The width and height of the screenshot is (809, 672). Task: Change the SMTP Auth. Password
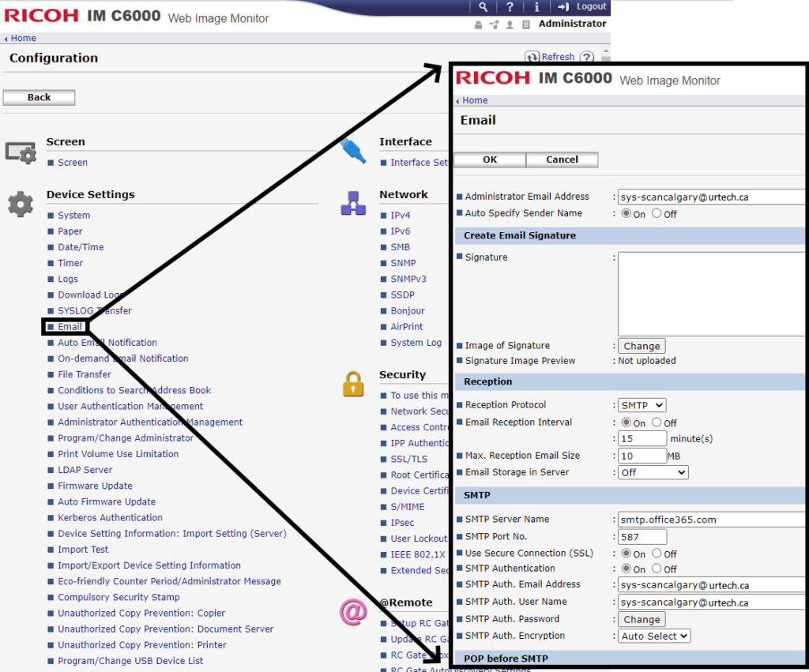641,618
